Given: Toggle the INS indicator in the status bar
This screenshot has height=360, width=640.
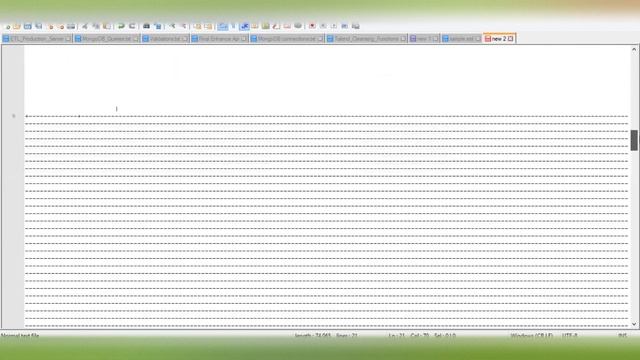Looking at the screenshot, I should pyautogui.click(x=622, y=336).
